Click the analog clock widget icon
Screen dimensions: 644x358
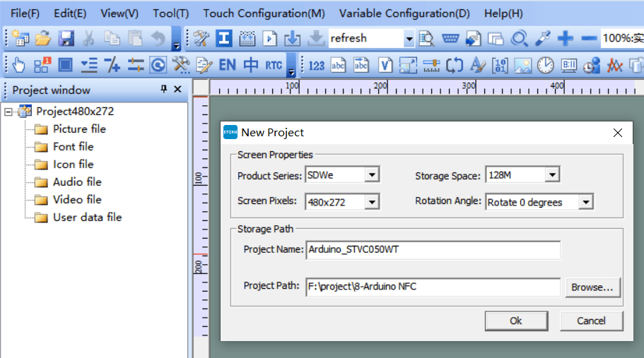[x=546, y=65]
